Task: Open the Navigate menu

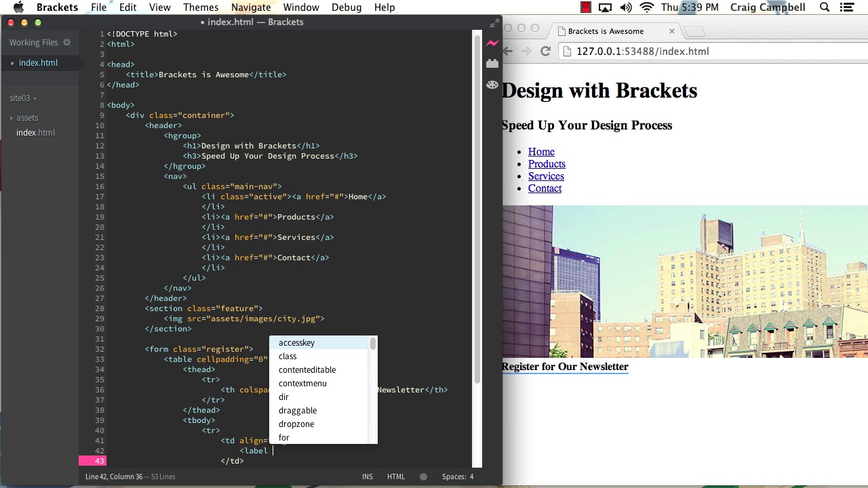Action: point(251,7)
